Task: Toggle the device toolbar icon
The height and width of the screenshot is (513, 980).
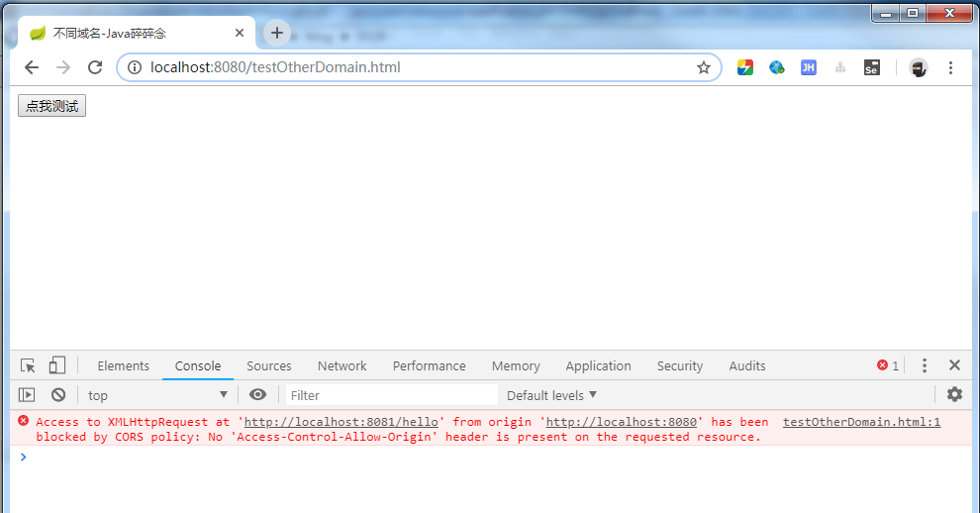Action: 56,365
